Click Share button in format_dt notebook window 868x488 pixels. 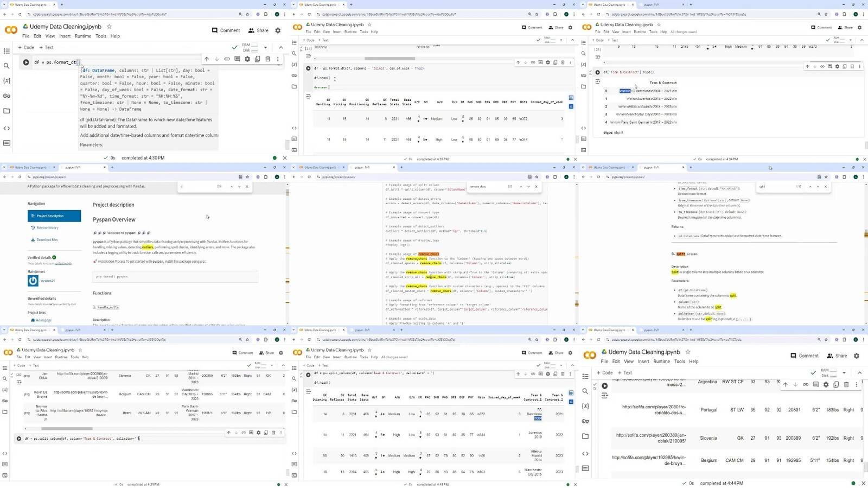258,30
